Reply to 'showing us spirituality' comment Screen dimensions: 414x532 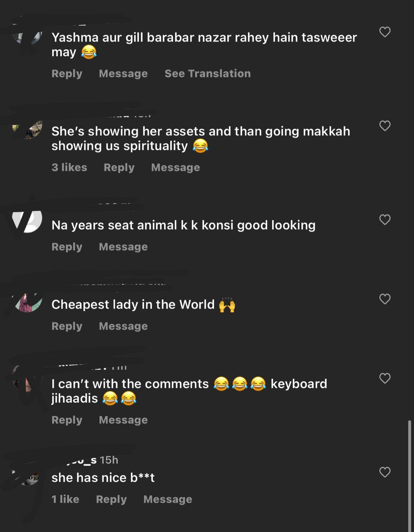(119, 168)
